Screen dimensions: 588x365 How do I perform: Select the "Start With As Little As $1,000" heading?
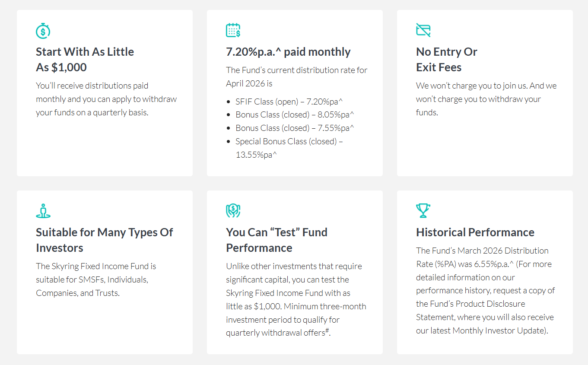[x=85, y=60]
